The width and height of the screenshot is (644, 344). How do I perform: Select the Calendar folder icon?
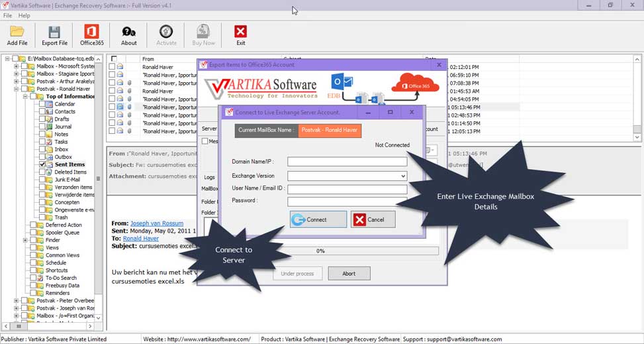pos(49,104)
